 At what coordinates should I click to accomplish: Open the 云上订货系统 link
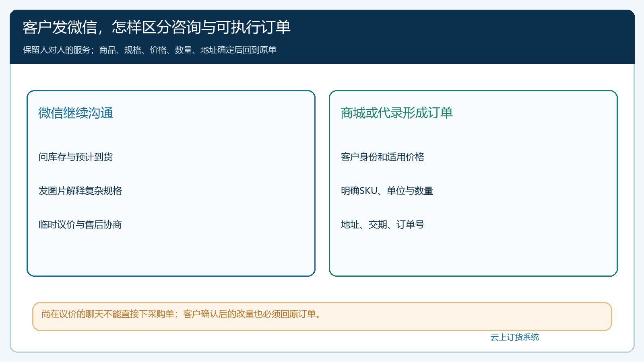pyautogui.click(x=515, y=337)
